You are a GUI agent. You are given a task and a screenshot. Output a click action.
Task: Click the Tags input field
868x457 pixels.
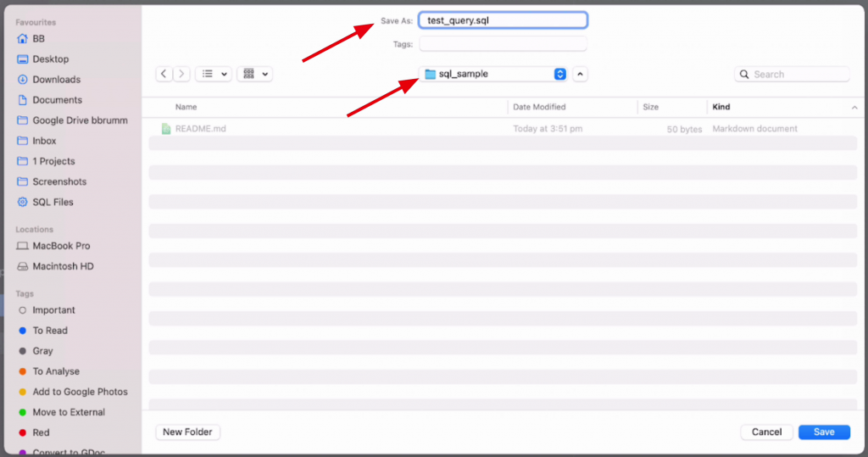(x=503, y=43)
